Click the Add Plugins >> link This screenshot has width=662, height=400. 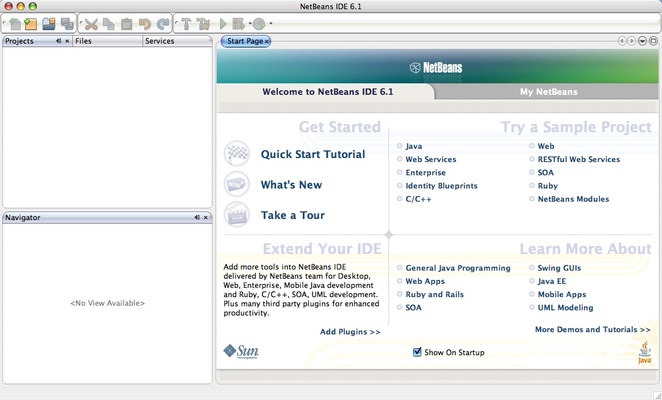click(350, 332)
